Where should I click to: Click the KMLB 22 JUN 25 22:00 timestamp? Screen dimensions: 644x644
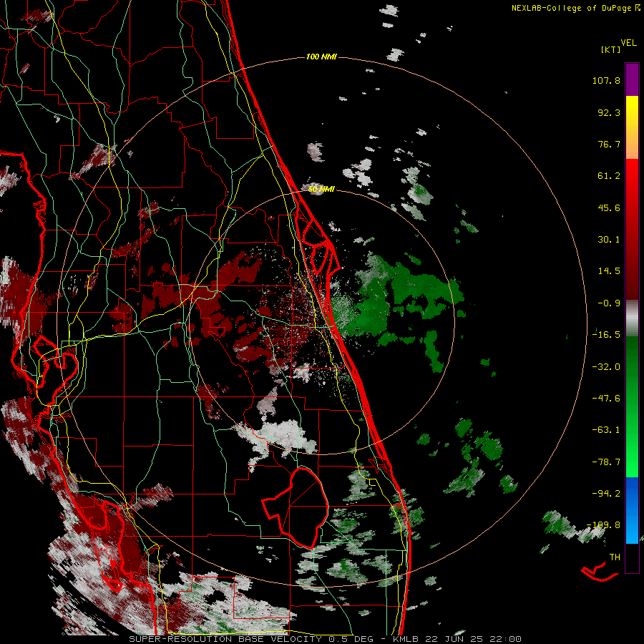tap(457, 639)
